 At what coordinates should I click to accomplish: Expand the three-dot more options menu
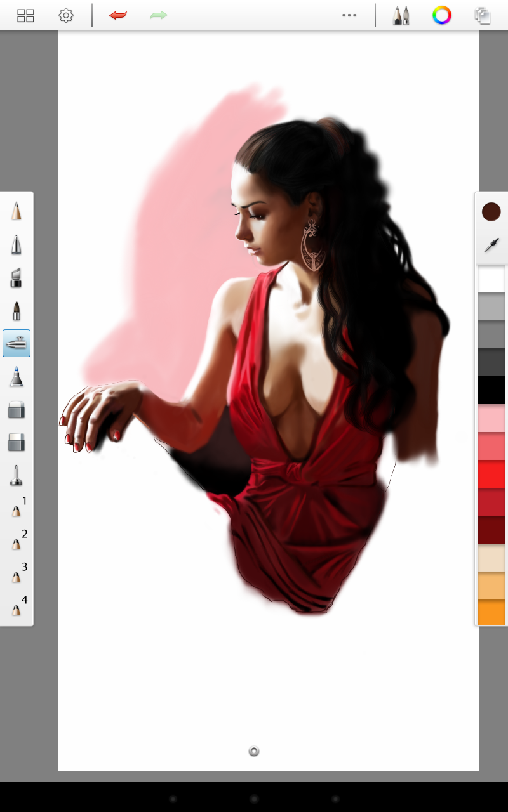tap(349, 15)
